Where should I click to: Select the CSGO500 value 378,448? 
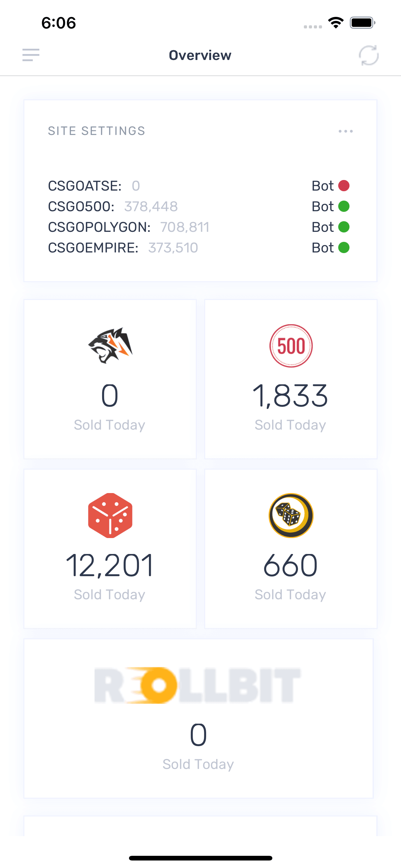[x=151, y=206]
